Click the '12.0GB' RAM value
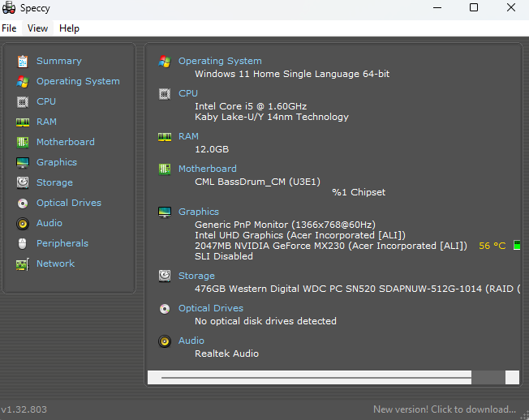 (x=212, y=149)
